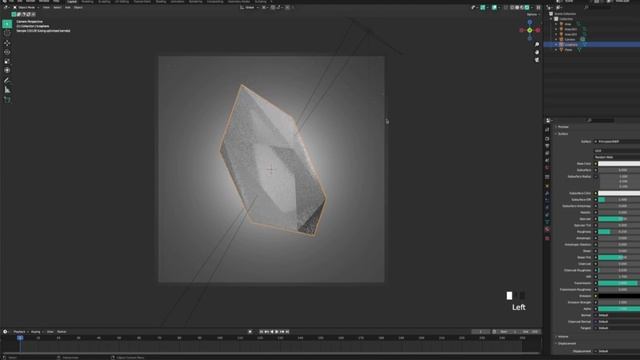Screen dimensions: 640x360
Task: Click the viewport zoom magnifier icon
Action: (x=537, y=44)
